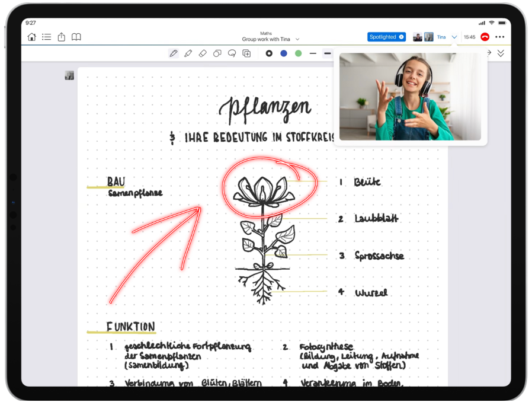Screen dimensions: 532x402
Task: Pick the green pen color
Action: 298,53
